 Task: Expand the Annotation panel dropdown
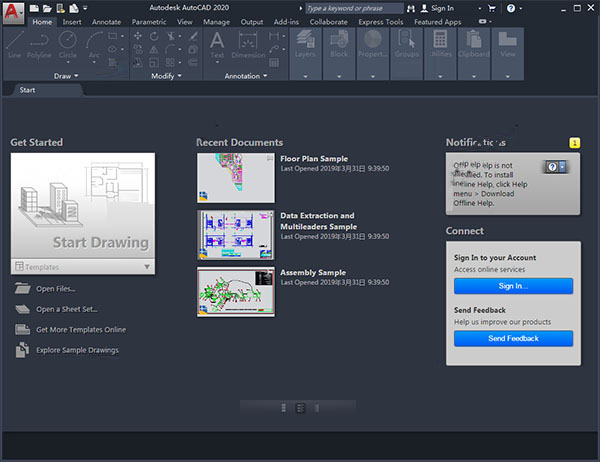coord(246,76)
